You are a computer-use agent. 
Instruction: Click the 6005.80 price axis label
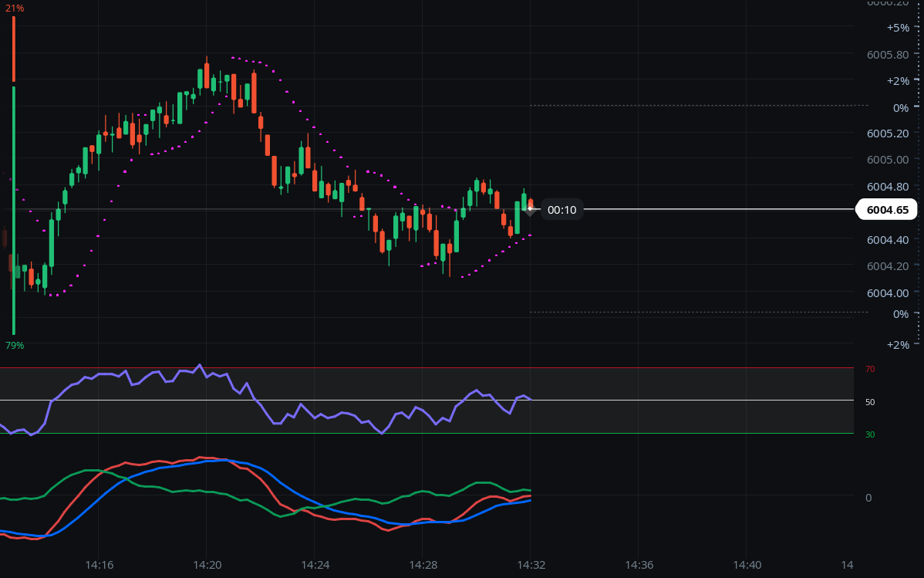point(887,55)
